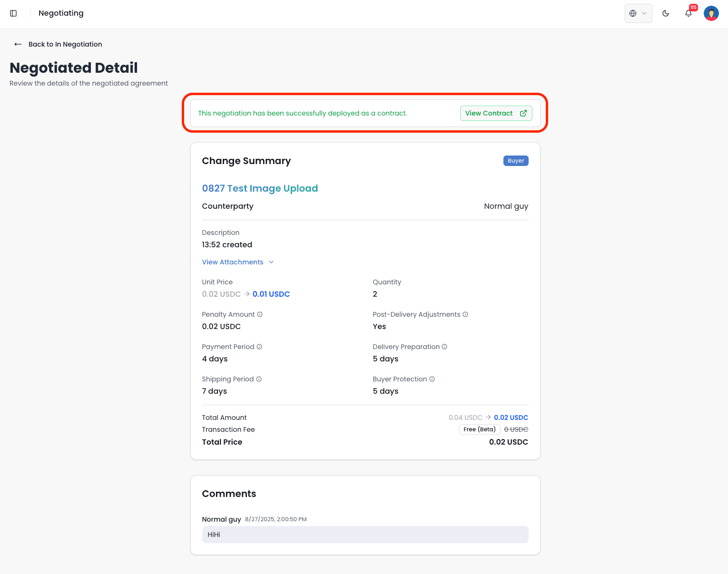Open the user profile avatar
The image size is (728, 574).
711,13
